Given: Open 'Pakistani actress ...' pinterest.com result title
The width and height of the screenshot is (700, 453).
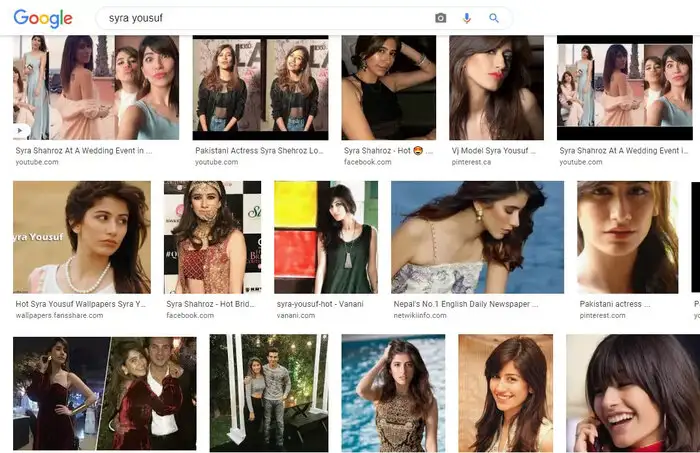Looking at the screenshot, I should [x=615, y=304].
